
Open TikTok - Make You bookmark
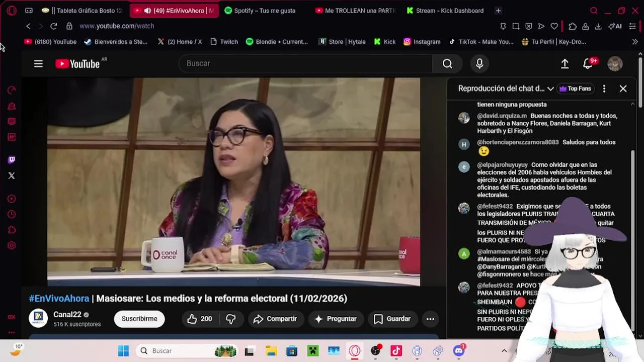pyautogui.click(x=481, y=42)
